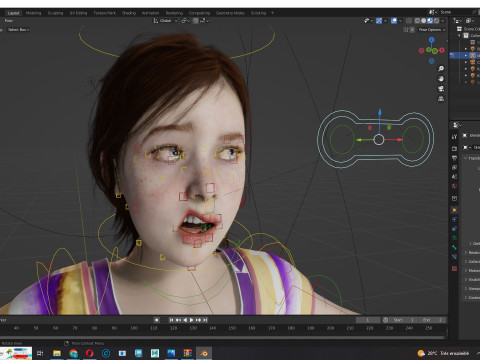This screenshot has height=360, width=480.
Task: Play the animation forward
Action: (192, 320)
